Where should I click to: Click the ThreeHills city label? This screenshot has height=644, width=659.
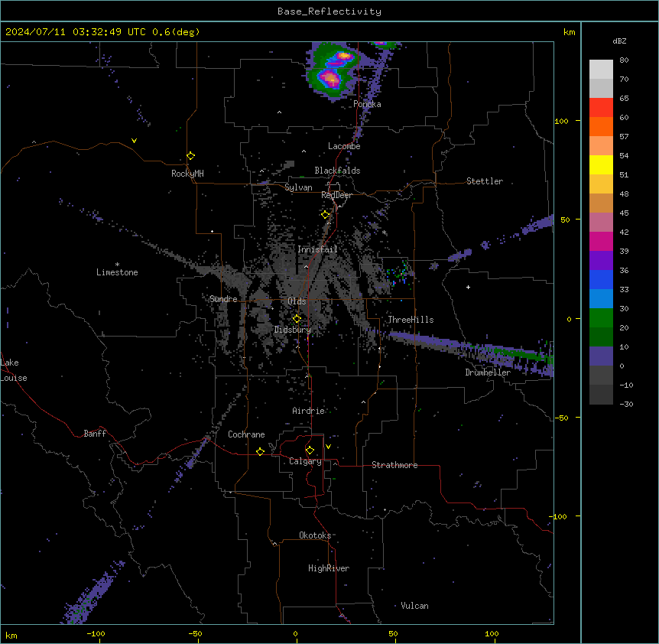411,320
